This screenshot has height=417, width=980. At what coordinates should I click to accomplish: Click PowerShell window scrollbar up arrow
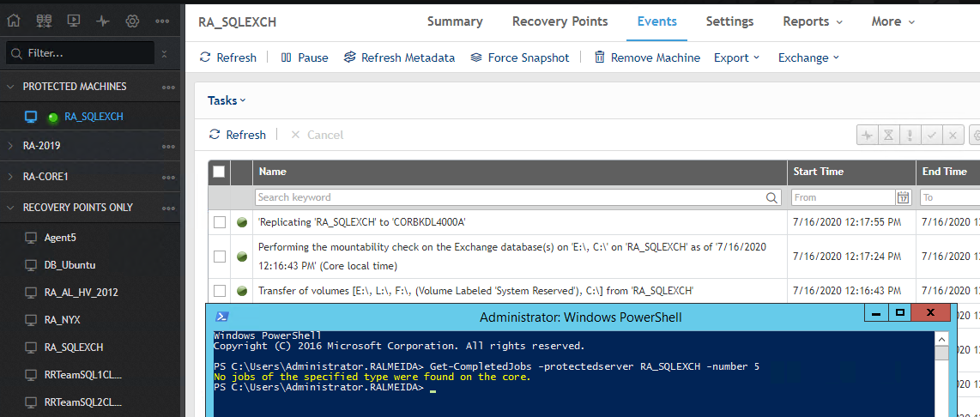coord(941,338)
